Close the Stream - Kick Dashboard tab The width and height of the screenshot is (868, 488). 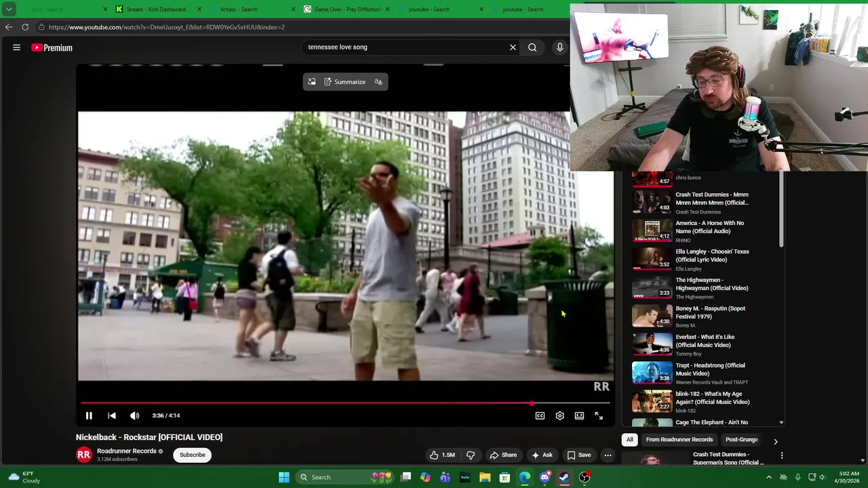click(199, 9)
